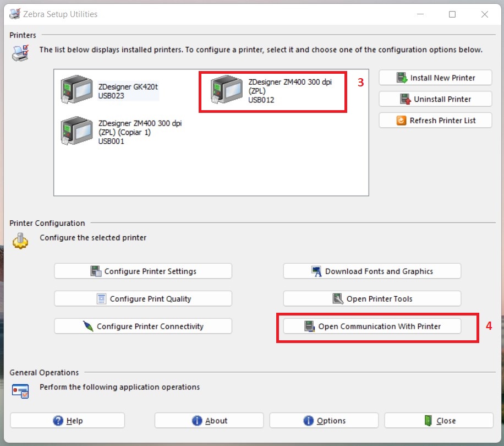Open Printer Tools
This screenshot has height=446, width=504.
click(x=372, y=299)
